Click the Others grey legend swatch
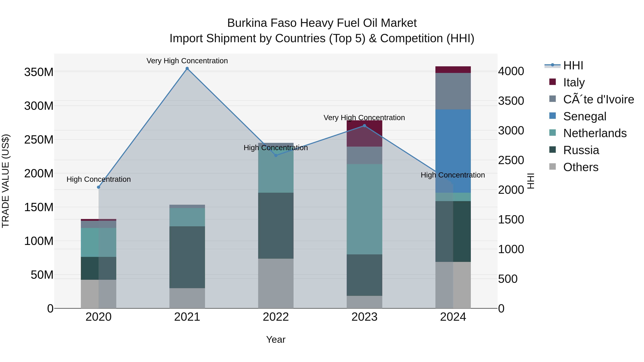The height and width of the screenshot is (362, 644). click(553, 166)
